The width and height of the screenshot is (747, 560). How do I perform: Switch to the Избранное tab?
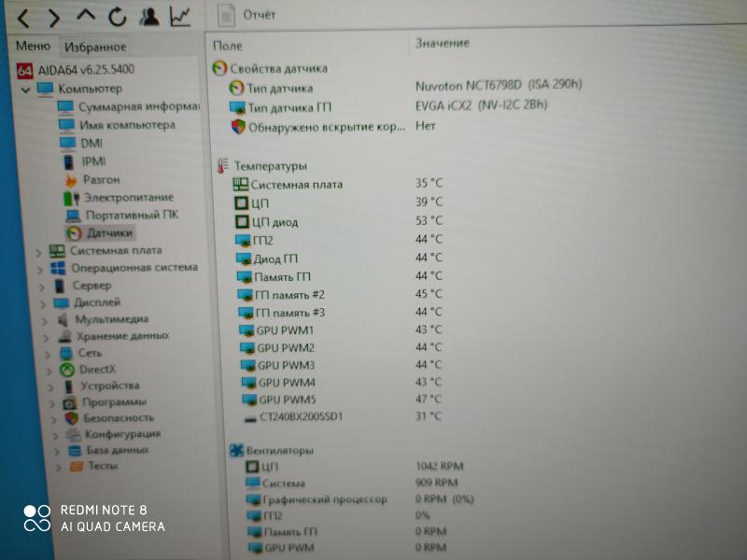pos(94,47)
